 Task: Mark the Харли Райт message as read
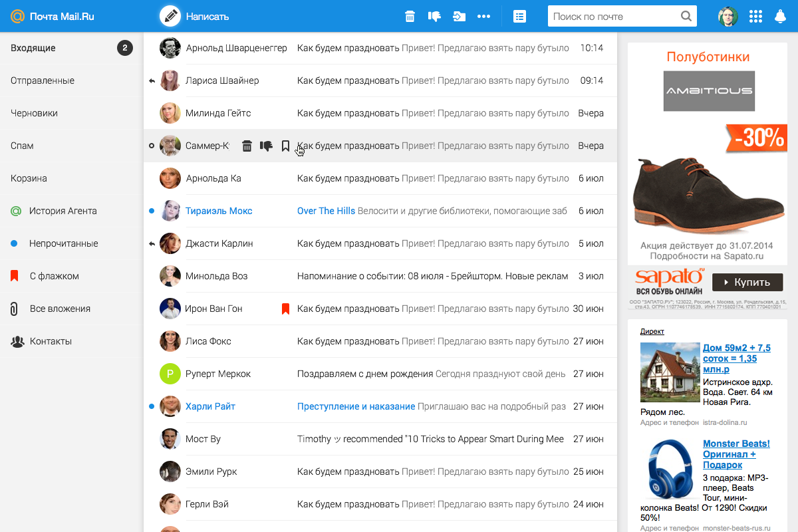152,406
